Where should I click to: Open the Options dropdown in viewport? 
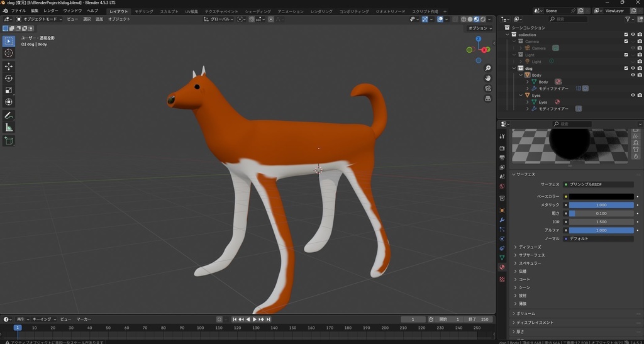pos(480,28)
